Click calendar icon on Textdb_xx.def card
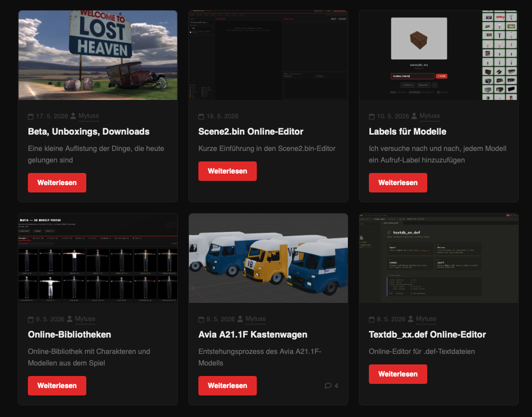This screenshot has height=417, width=532. (x=372, y=319)
